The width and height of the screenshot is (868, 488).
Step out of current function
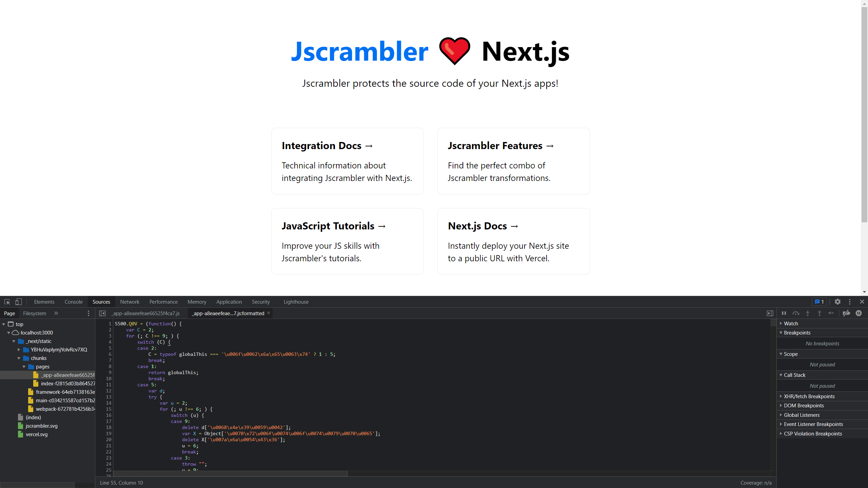tap(820, 313)
